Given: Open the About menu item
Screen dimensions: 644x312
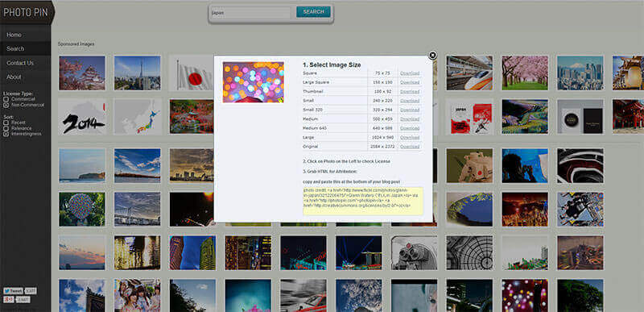Looking at the screenshot, I should (x=26, y=77).
